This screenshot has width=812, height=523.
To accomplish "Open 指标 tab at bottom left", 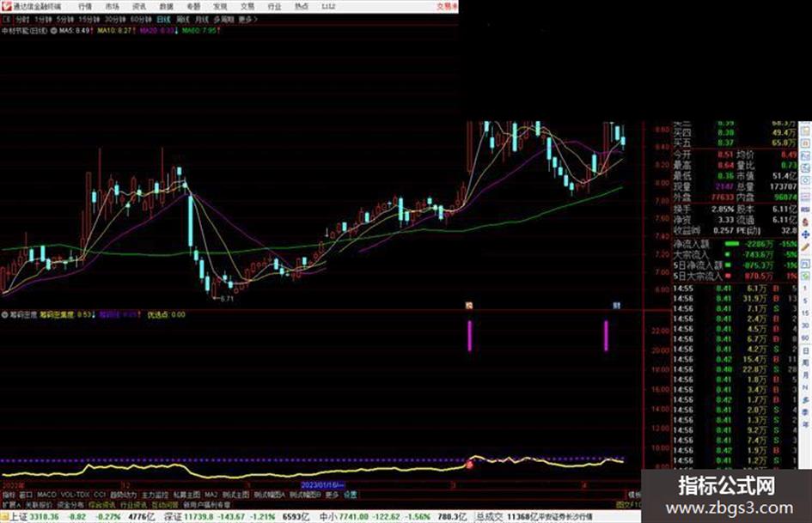I will [x=9, y=495].
